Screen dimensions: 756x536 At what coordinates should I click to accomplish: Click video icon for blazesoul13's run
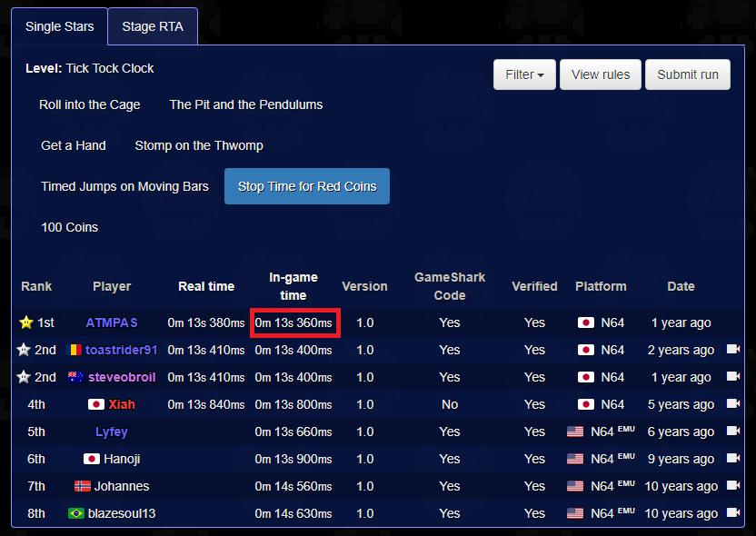coord(733,513)
